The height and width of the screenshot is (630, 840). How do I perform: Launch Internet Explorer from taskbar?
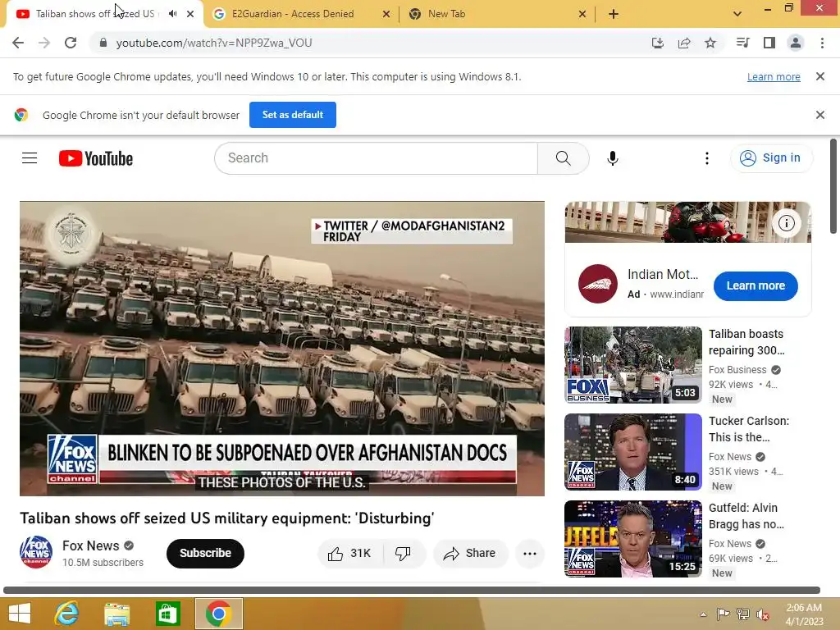66,614
